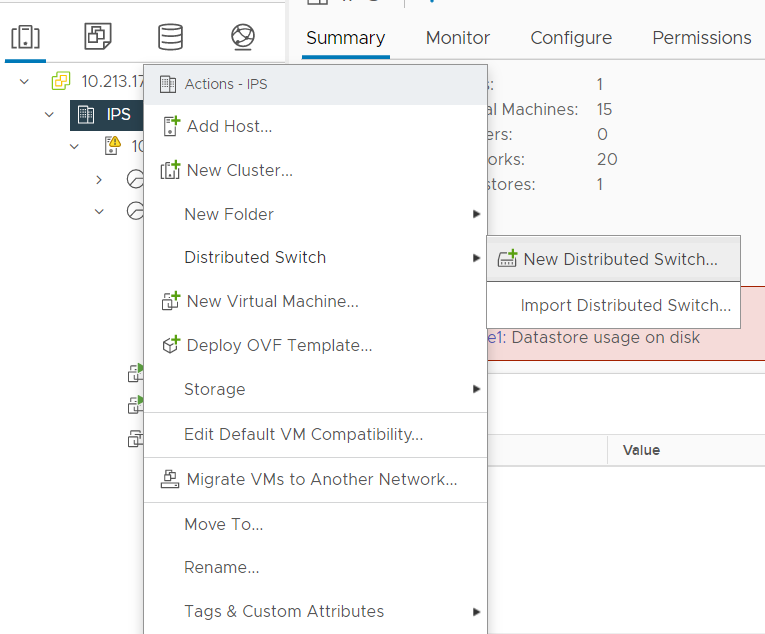The image size is (765, 634).
Task: Switch to the Summary tab
Action: click(x=345, y=38)
